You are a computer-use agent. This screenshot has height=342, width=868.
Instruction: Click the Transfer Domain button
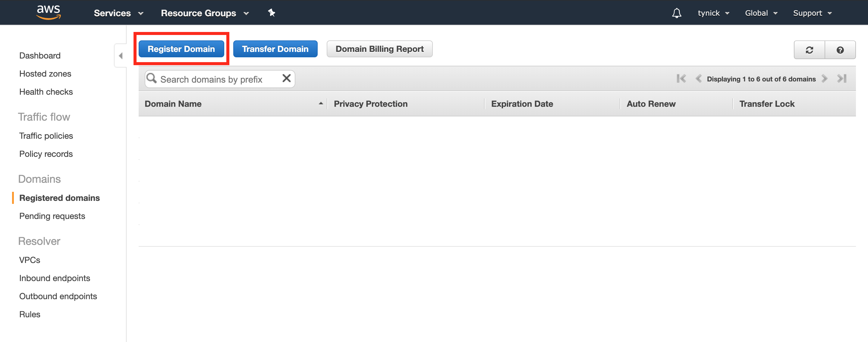coord(276,49)
